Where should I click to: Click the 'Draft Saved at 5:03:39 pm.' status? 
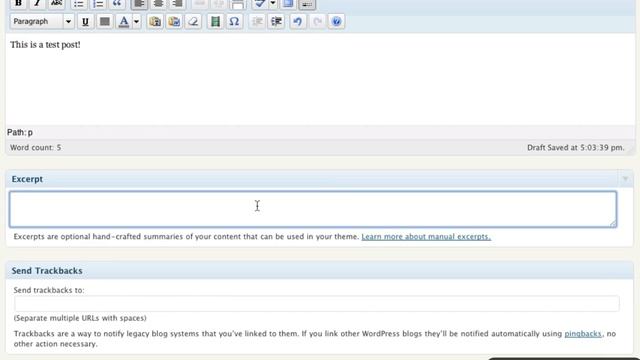click(x=576, y=147)
